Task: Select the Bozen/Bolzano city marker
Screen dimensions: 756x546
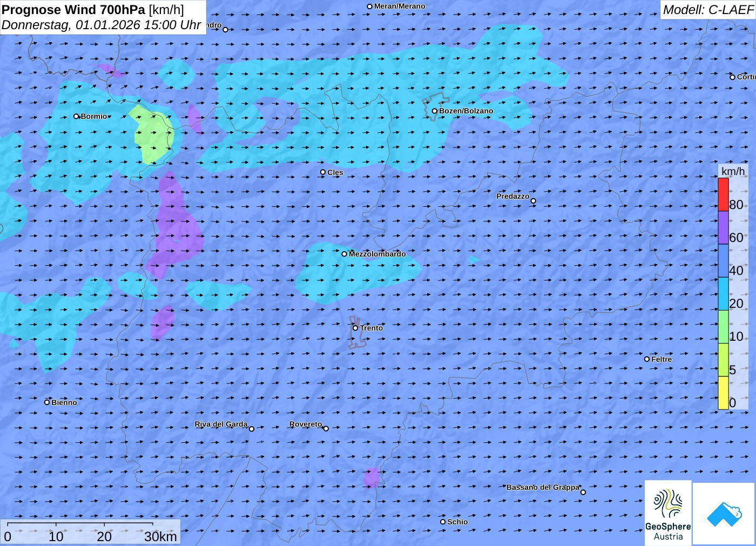Action: point(434,111)
